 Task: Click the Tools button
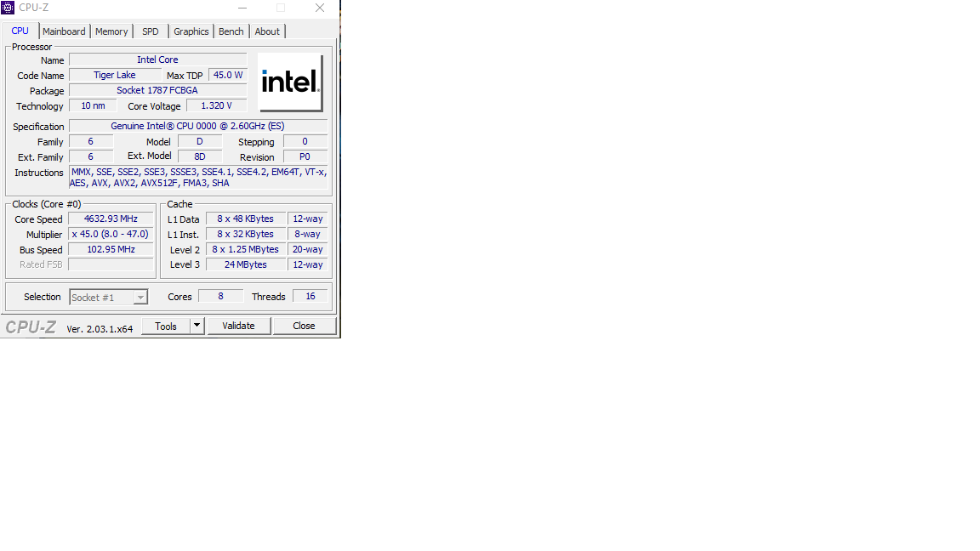click(x=166, y=326)
